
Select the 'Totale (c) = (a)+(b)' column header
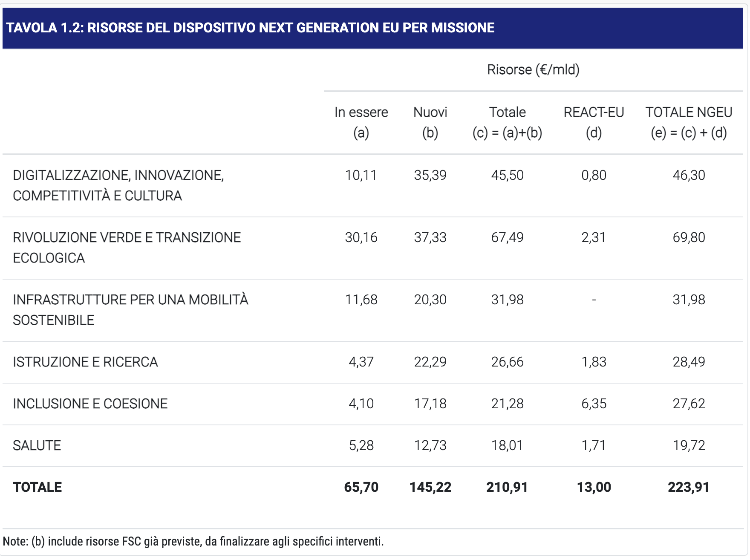[x=507, y=122]
